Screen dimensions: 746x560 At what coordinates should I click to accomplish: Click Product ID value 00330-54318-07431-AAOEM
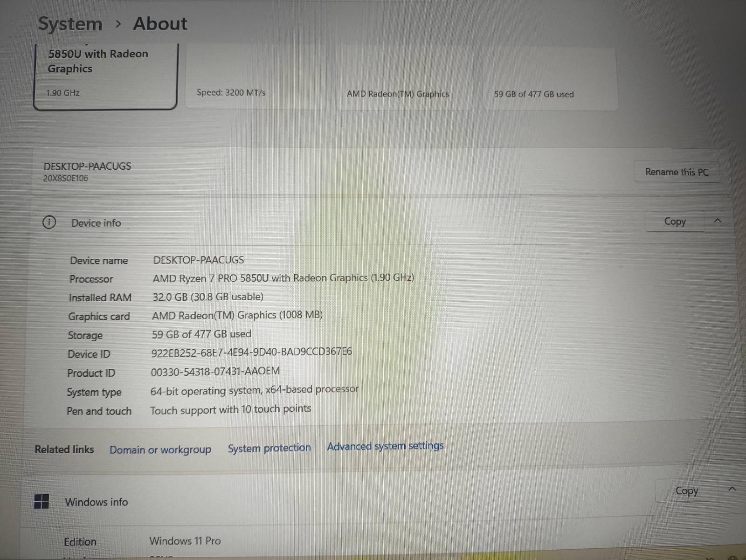point(215,371)
